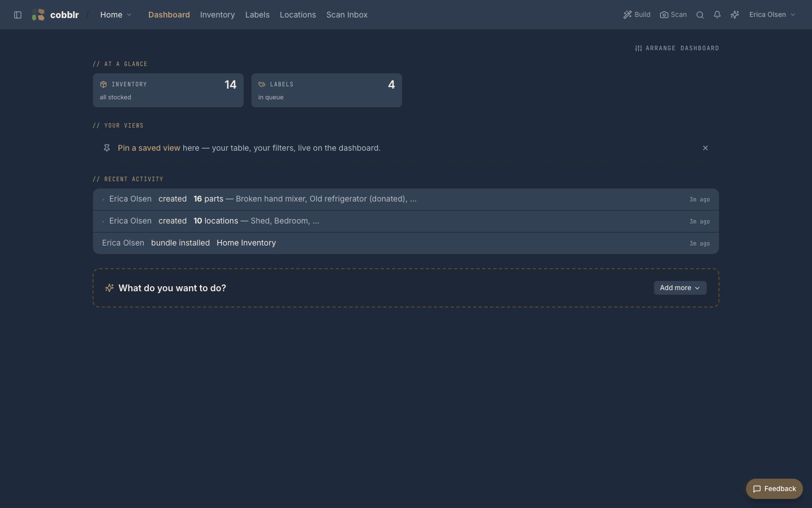Select the Scan Inbox tab

(347, 15)
